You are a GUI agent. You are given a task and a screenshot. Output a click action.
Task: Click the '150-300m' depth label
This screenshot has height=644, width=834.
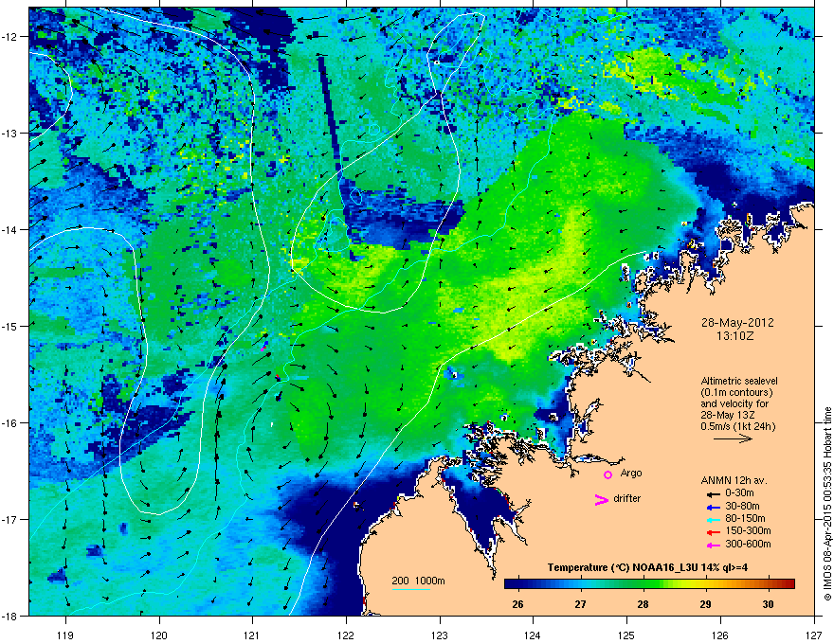pos(748,530)
